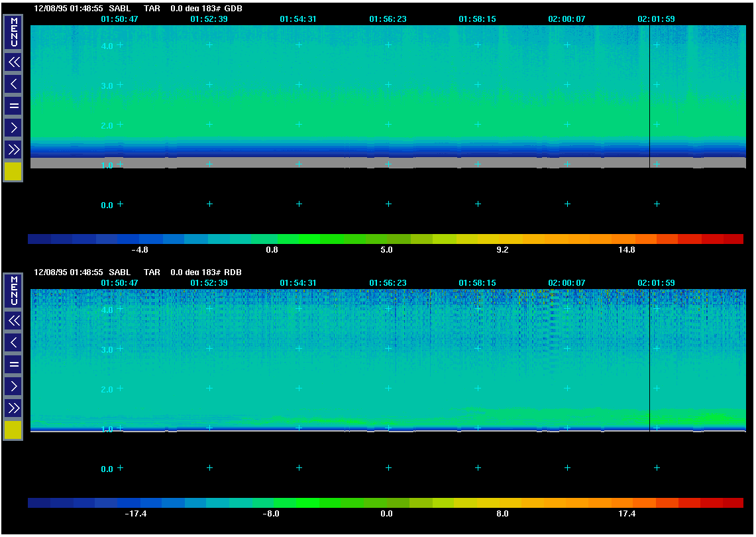Click the double-left fast rewind arrow in upper panel
The height and width of the screenshot is (537, 756).
[x=13, y=62]
